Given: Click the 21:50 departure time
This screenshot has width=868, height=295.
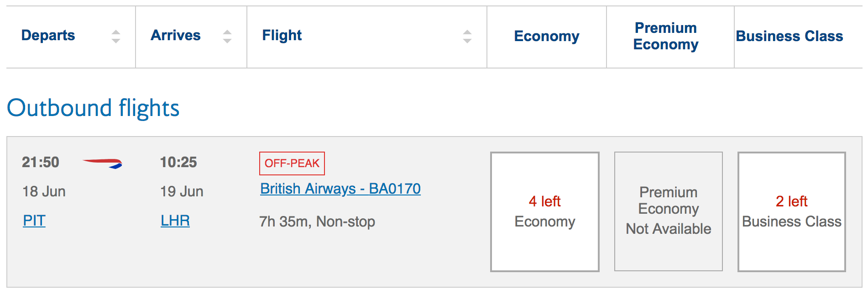Looking at the screenshot, I should (41, 163).
